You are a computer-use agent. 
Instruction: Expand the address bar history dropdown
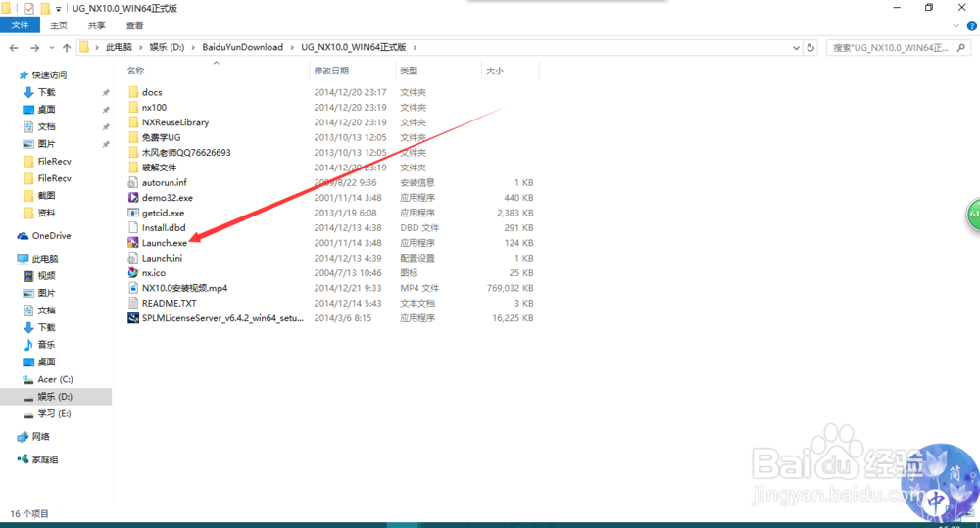(x=796, y=47)
